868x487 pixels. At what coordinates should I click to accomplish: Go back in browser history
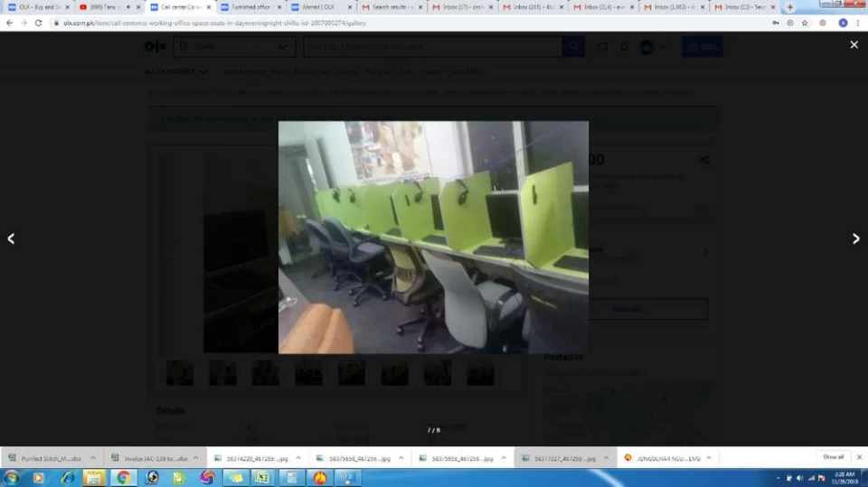(9, 23)
